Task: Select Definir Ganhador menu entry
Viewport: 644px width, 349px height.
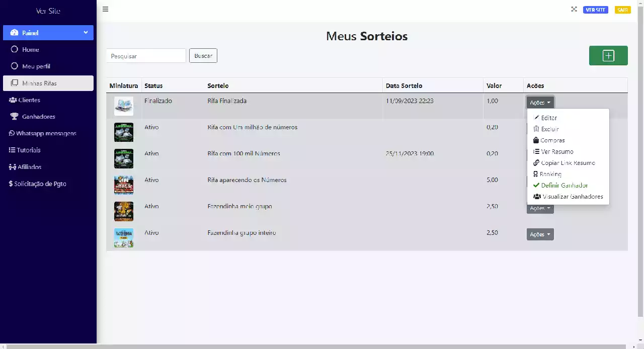Action: [568, 185]
